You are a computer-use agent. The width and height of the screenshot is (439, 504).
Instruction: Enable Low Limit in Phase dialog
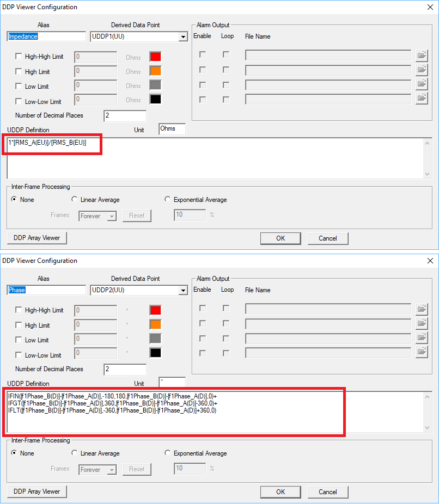[x=19, y=340]
